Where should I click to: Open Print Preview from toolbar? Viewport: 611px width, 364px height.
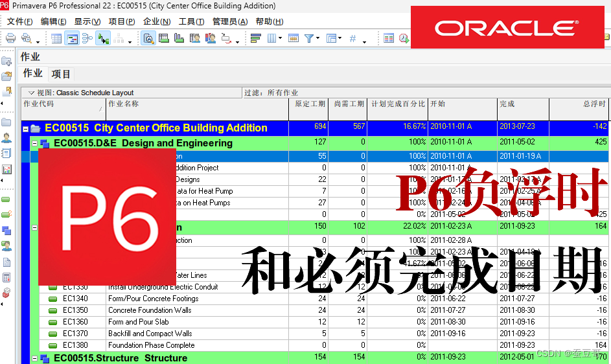pyautogui.click(x=26, y=38)
